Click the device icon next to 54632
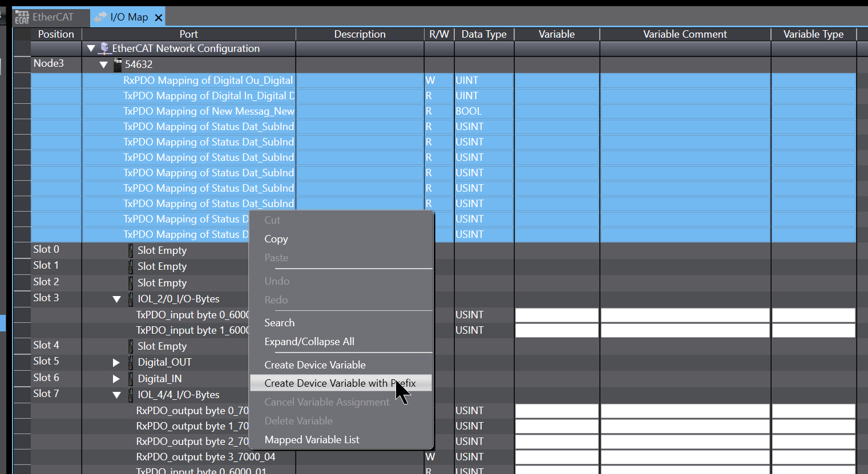The image size is (868, 474). (118, 64)
